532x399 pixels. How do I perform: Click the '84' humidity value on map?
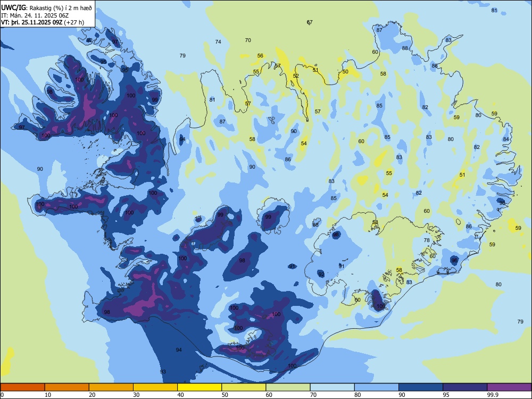[x=506, y=139]
